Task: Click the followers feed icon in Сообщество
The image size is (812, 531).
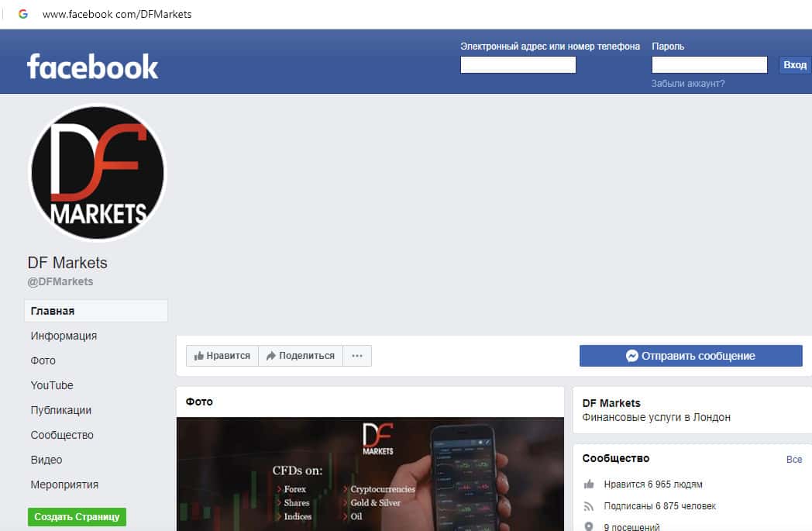Action: coord(589,506)
